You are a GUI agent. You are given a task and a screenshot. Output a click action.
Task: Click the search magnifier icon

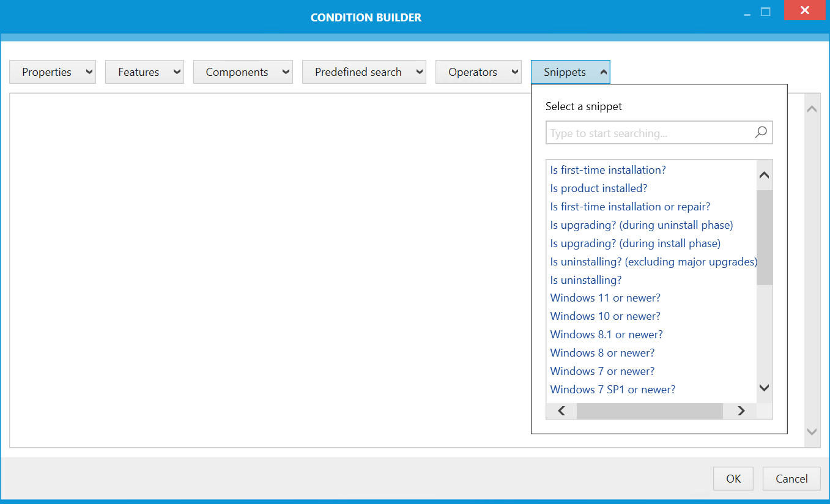760,132
